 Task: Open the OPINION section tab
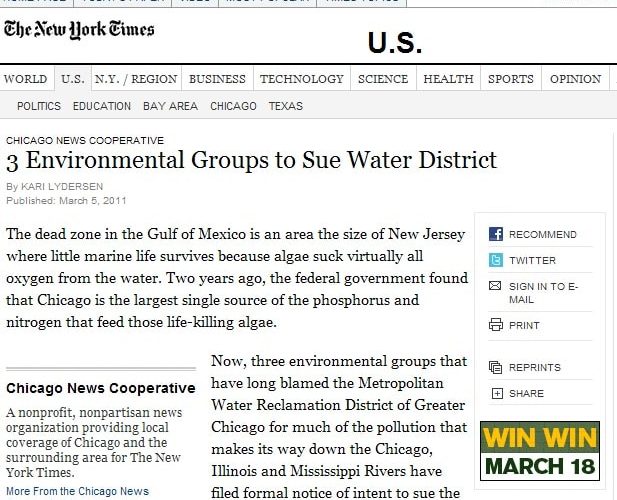point(576,79)
